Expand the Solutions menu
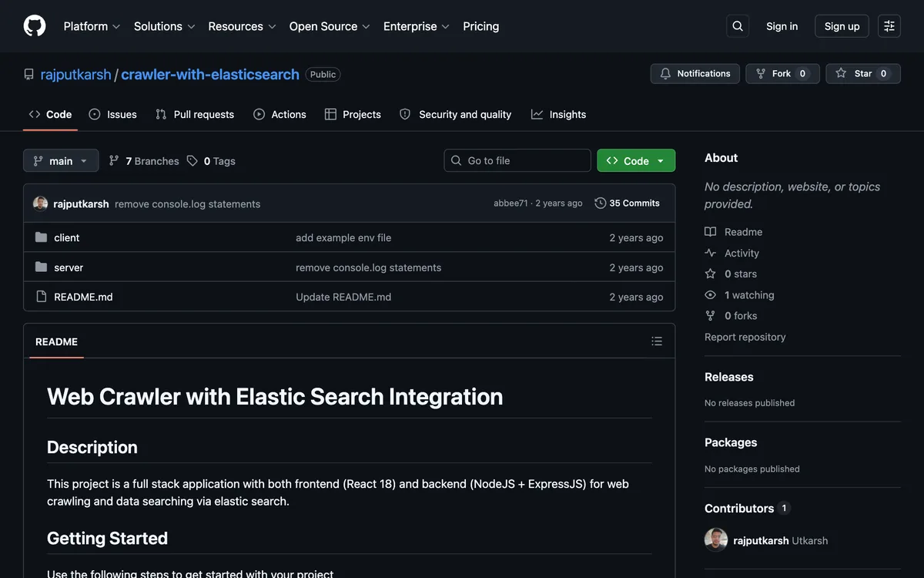This screenshot has width=924, height=578. 165,26
